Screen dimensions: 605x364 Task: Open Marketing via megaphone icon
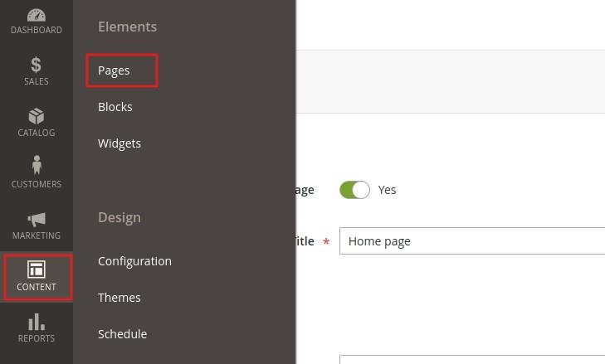pos(36,219)
